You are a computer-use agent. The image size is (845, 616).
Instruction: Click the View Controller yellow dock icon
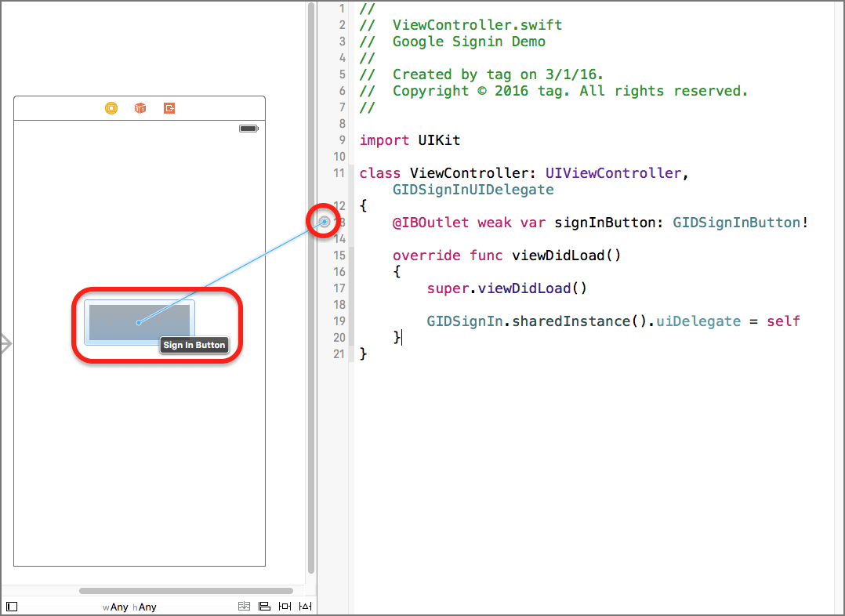coord(111,108)
